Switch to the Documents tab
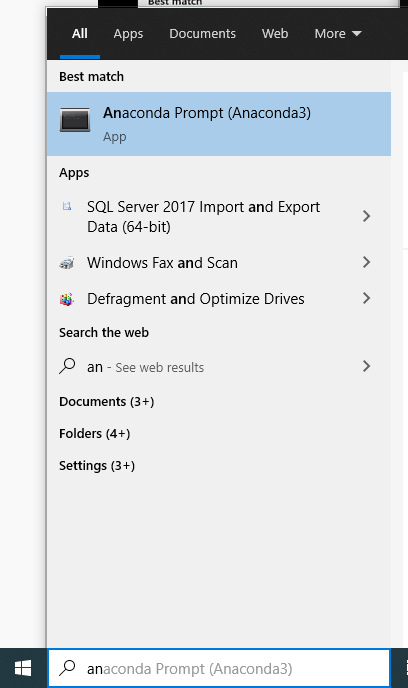Image resolution: width=408 pixels, height=688 pixels. click(x=202, y=33)
